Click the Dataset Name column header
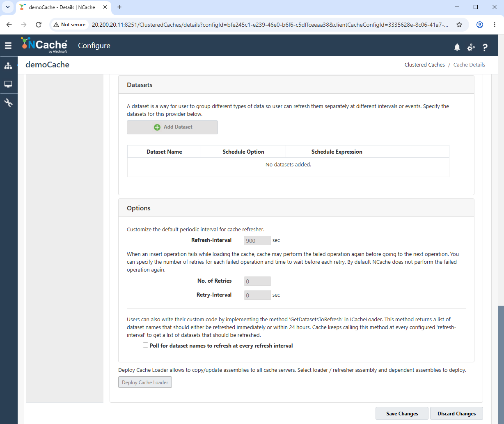The height and width of the screenshot is (424, 504). 164,152
